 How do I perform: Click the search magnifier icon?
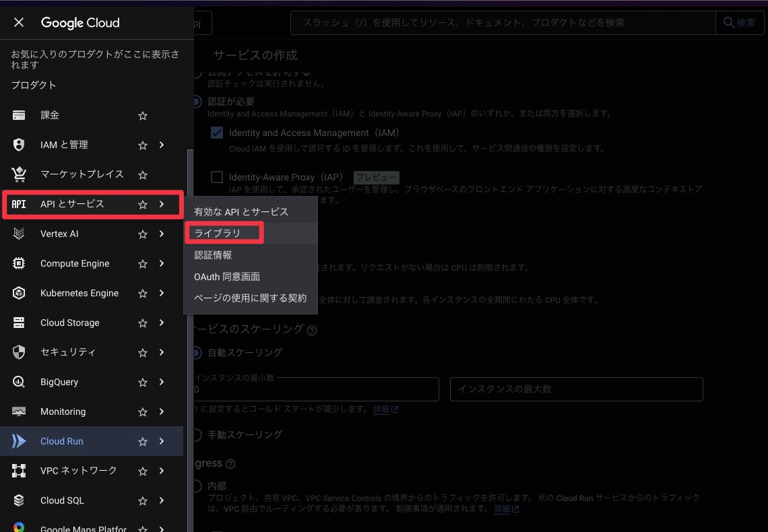728,22
